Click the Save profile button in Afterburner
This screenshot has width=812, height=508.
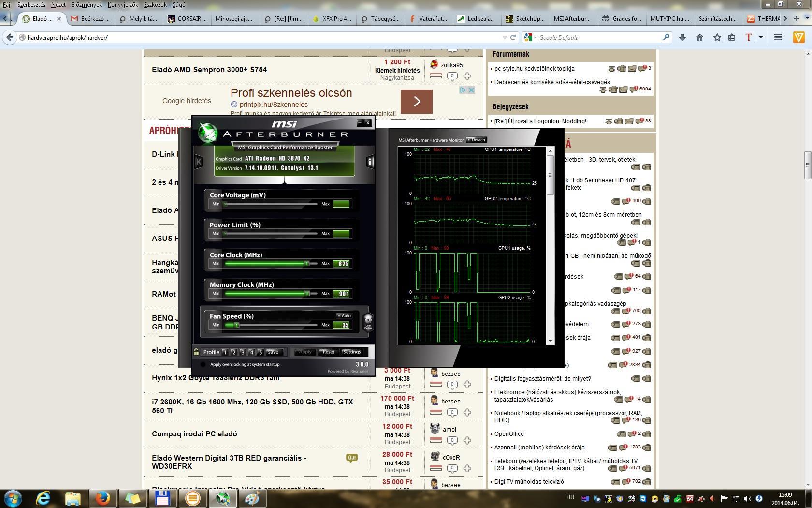[273, 352]
